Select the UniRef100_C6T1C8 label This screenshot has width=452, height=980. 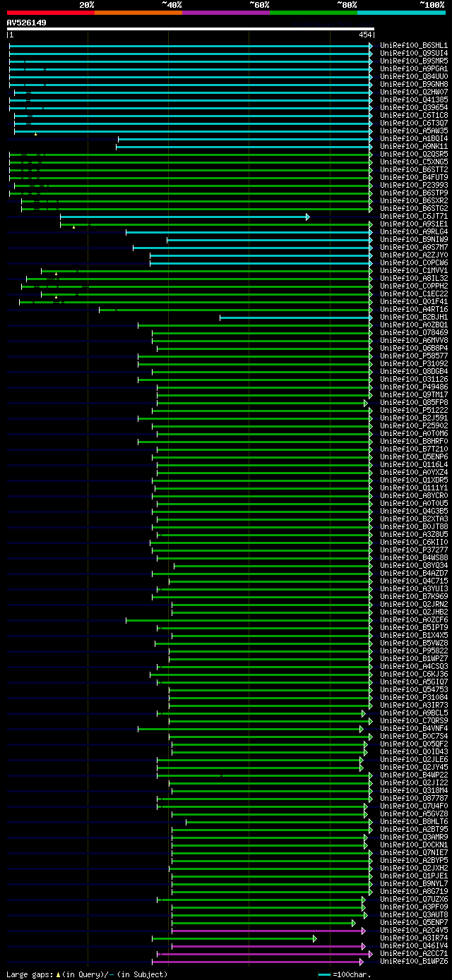point(414,115)
